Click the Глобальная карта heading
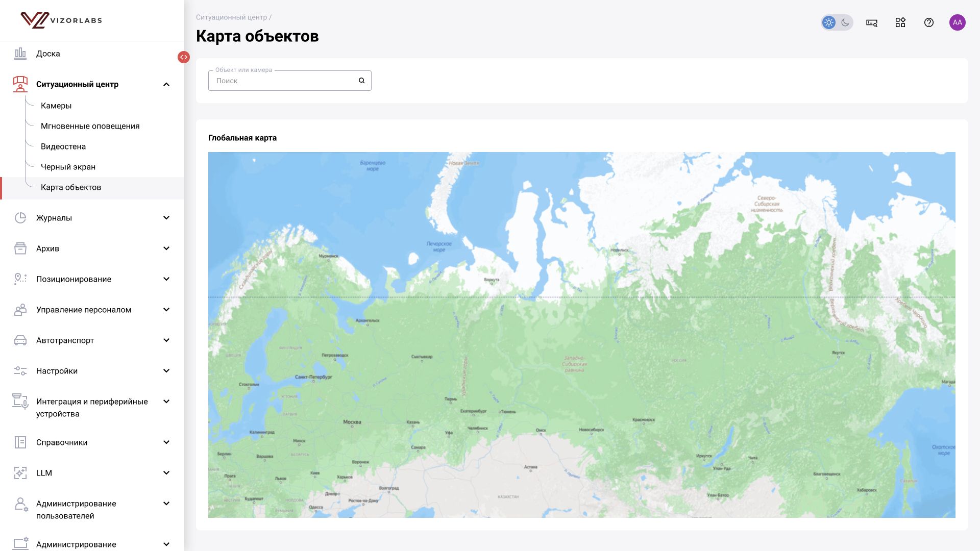980x551 pixels. [x=242, y=138]
